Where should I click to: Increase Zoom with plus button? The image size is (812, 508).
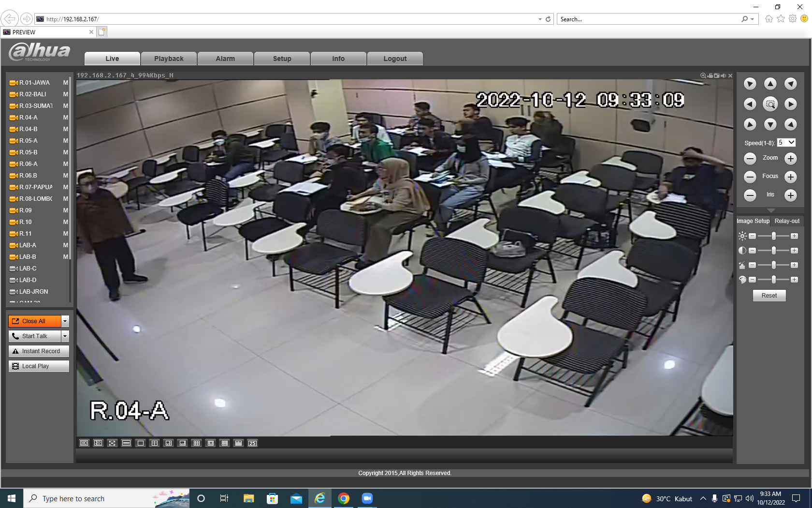point(790,158)
